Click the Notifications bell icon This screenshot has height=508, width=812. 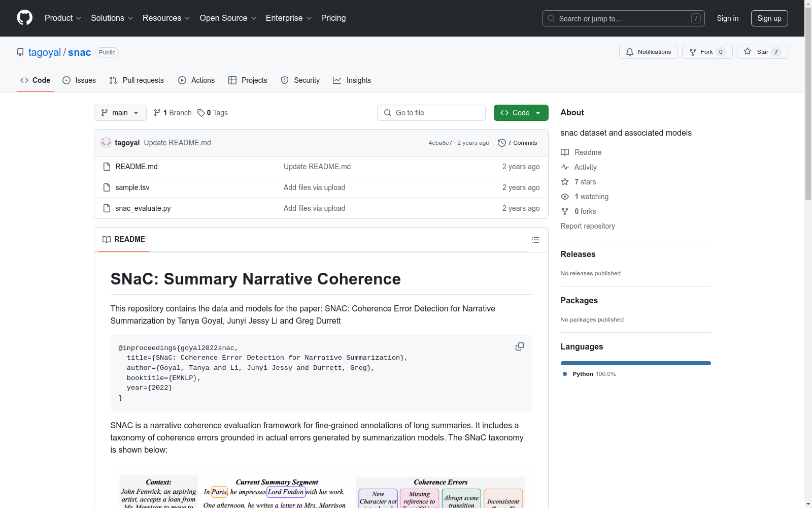tap(630, 52)
